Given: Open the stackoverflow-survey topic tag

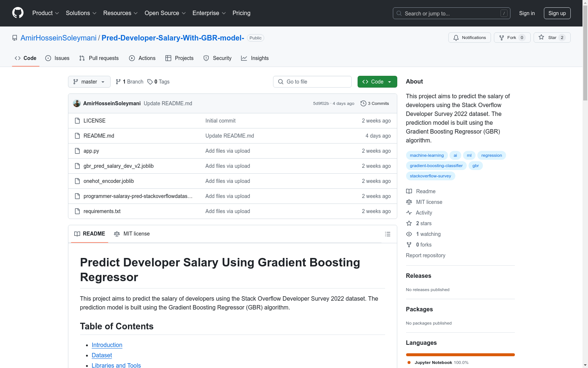Looking at the screenshot, I should (430, 176).
